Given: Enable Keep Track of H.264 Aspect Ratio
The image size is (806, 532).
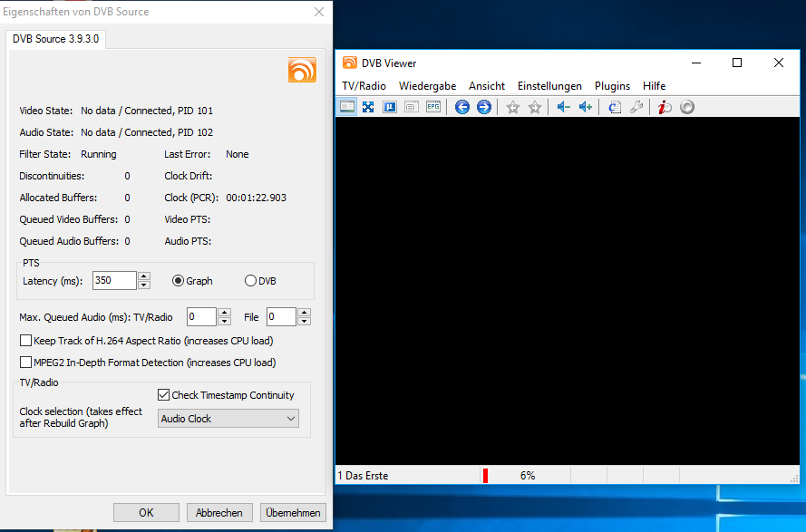Looking at the screenshot, I should point(26,341).
